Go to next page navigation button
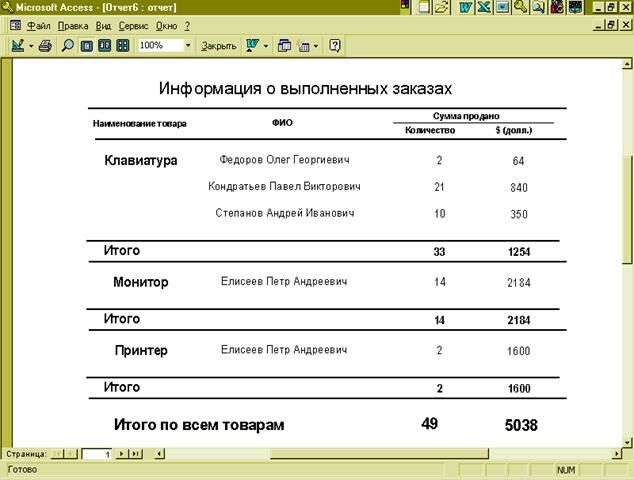This screenshot has width=634, height=480. [x=121, y=454]
